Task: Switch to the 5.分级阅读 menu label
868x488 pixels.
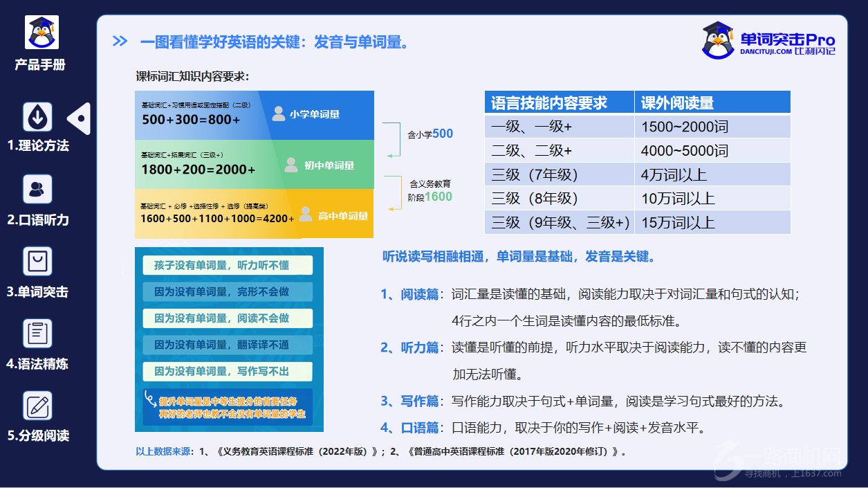Action: click(38, 436)
